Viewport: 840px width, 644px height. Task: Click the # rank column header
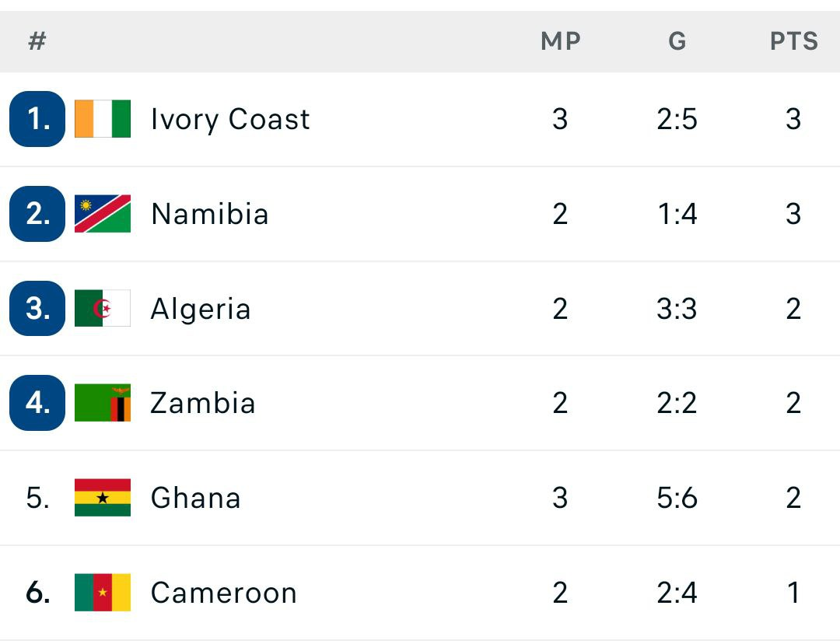(37, 41)
